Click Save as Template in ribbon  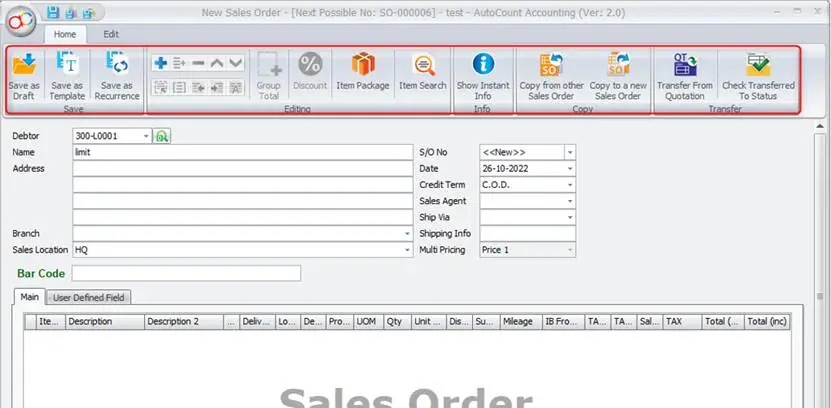tap(67, 76)
